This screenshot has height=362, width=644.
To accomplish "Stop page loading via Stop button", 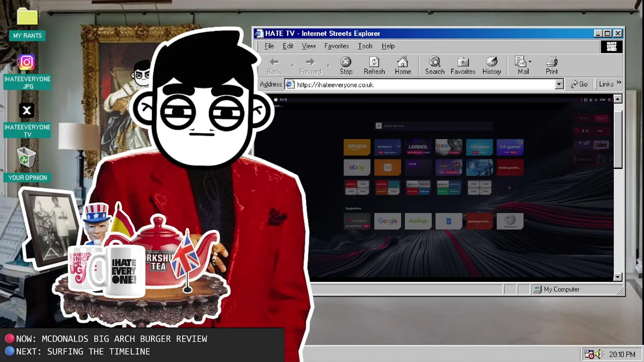I will point(346,66).
